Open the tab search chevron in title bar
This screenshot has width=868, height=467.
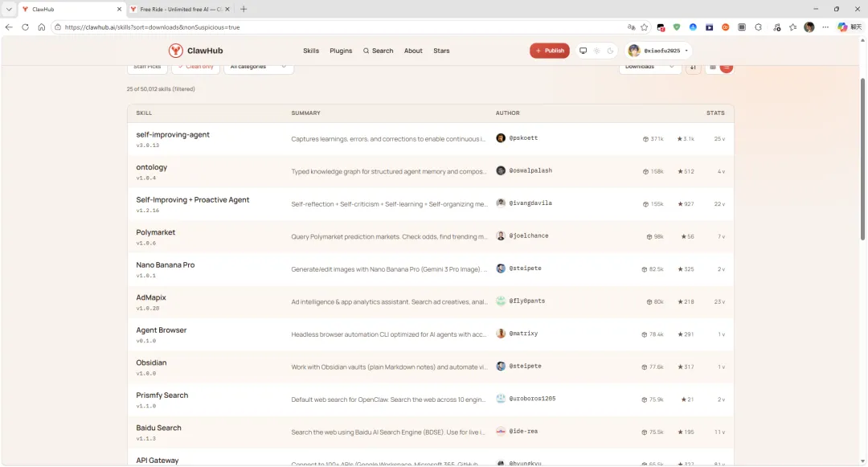9,10
